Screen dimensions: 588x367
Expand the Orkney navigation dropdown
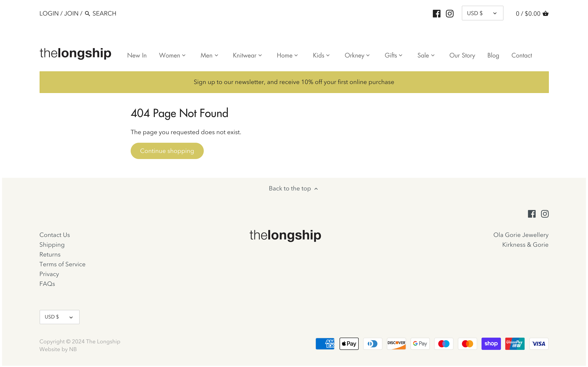[x=357, y=55]
